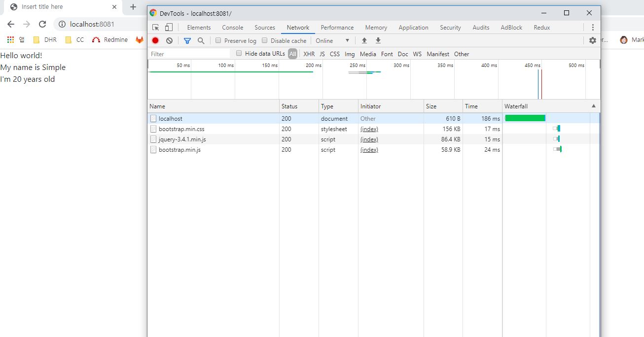This screenshot has height=337, width=644.
Task: Close the 'Insert title here' tab
Action: click(x=114, y=7)
